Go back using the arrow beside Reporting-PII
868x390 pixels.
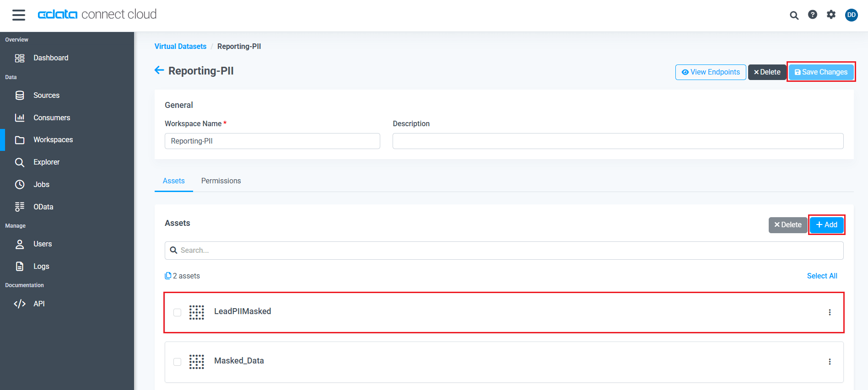click(x=159, y=70)
